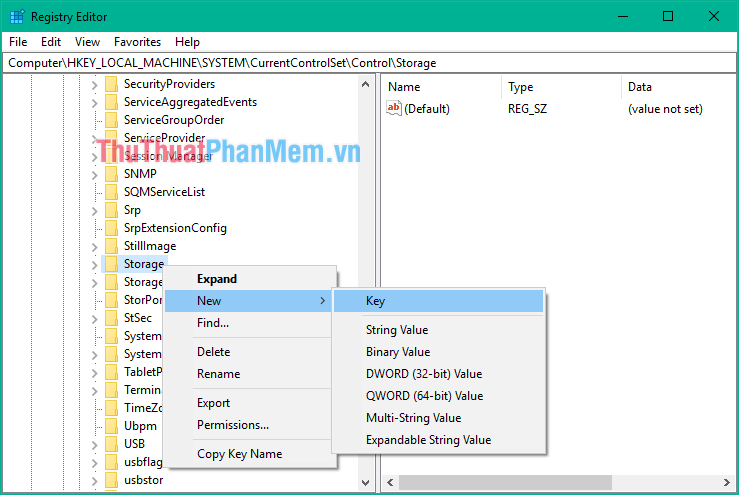Click the REG_SZ type cell
739x495 pixels.
point(527,109)
